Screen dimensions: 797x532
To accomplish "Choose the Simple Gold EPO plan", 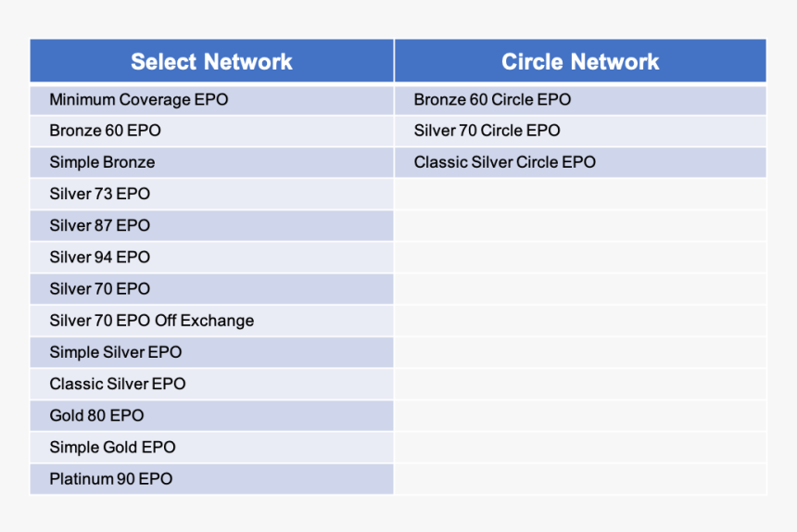I will [211, 447].
